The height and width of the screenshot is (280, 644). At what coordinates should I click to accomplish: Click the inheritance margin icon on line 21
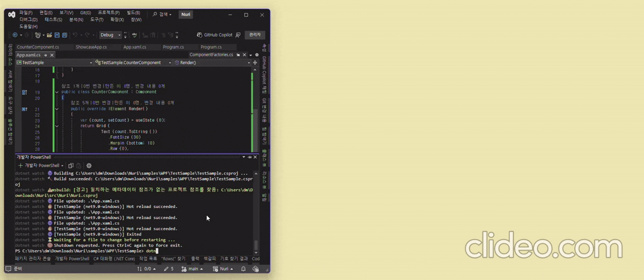click(25, 109)
